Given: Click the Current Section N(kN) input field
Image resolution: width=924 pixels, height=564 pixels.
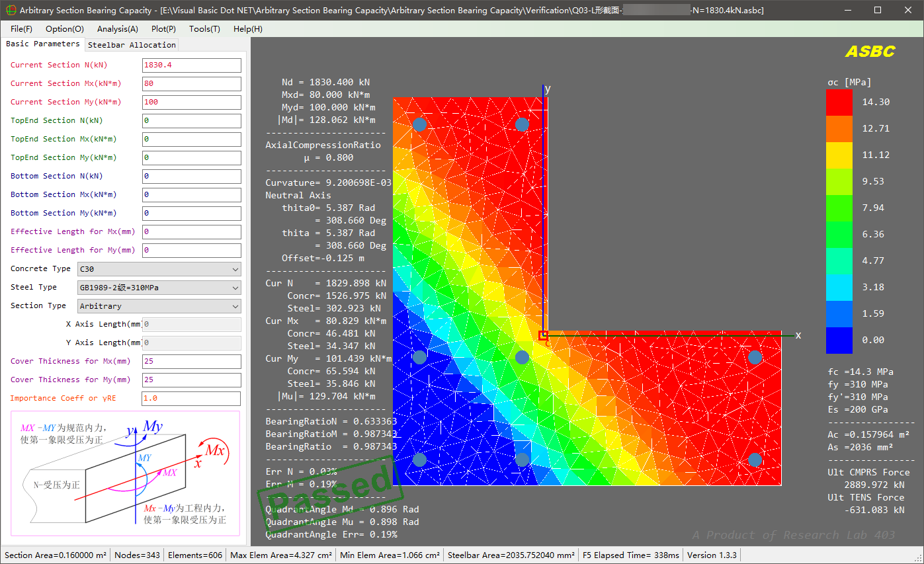Looking at the screenshot, I should [x=191, y=65].
